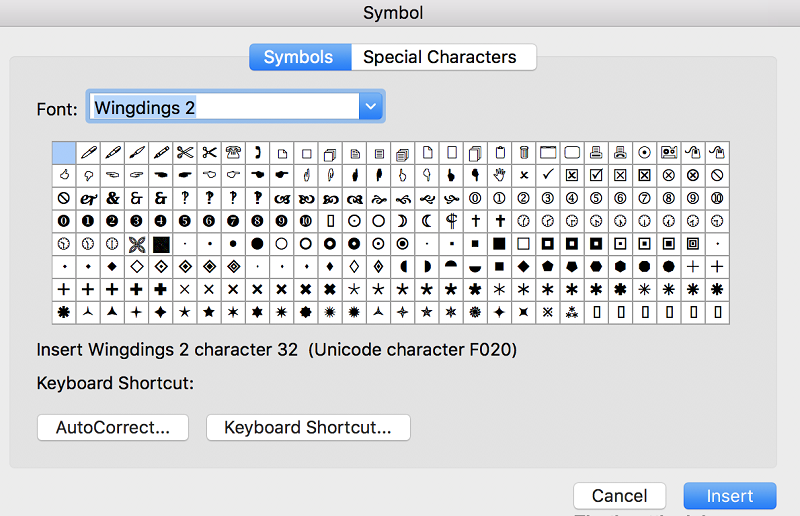Cancel the Symbol dialog
Viewport: 800px width, 516px height.
coord(619,496)
